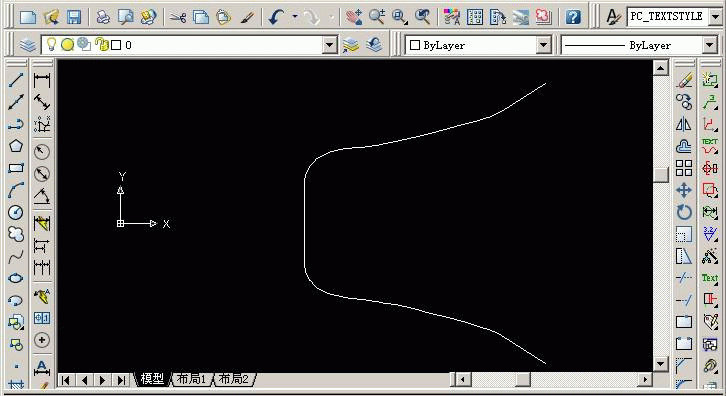
Task: Select Match Properties paintbrush
Action: [x=247, y=17]
